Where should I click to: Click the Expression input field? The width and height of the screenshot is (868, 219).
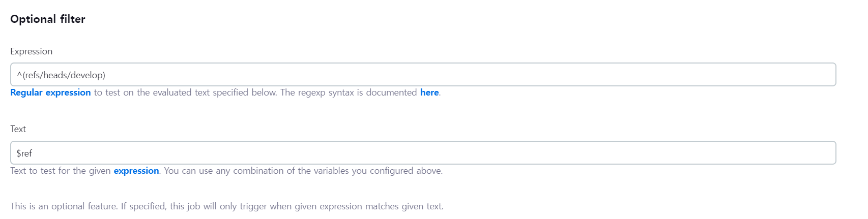422,75
